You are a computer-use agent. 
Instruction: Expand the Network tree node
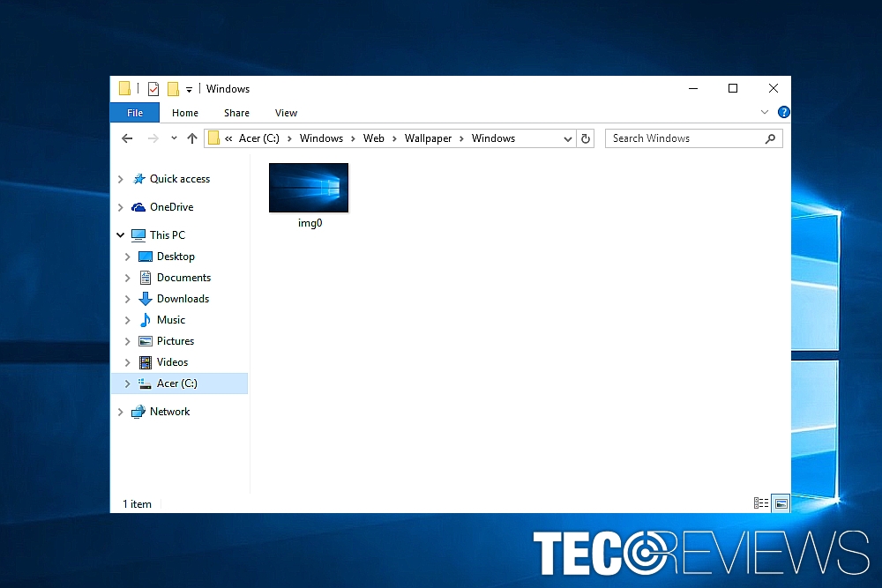pos(120,412)
